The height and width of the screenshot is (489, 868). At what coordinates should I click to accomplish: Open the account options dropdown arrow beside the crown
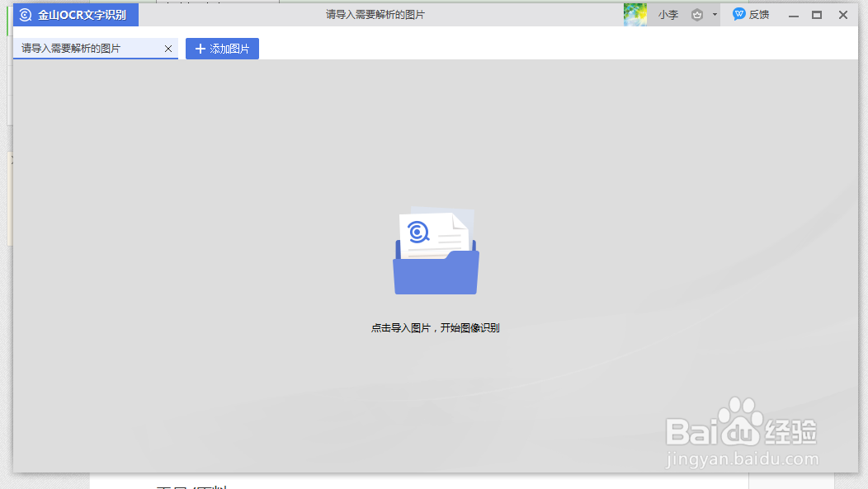tap(715, 14)
